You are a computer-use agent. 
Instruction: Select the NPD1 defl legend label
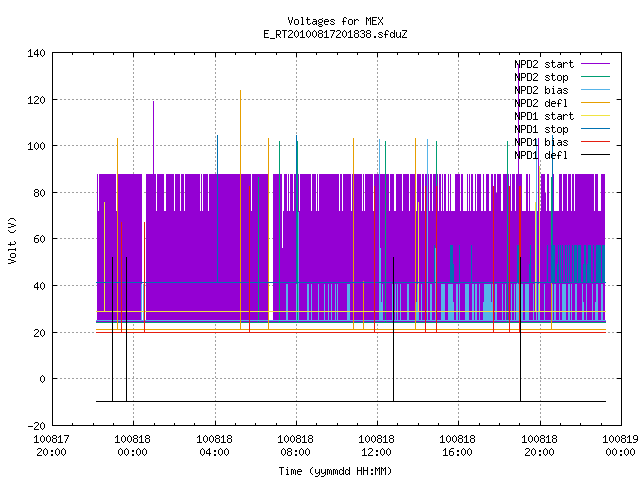point(541,156)
